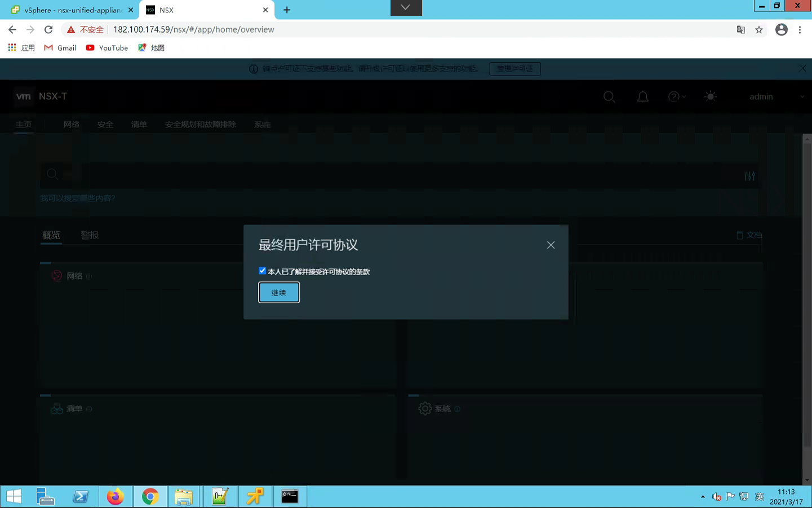812x508 pixels.
Task: Open the Gmail bookmark link
Action: tap(60, 48)
